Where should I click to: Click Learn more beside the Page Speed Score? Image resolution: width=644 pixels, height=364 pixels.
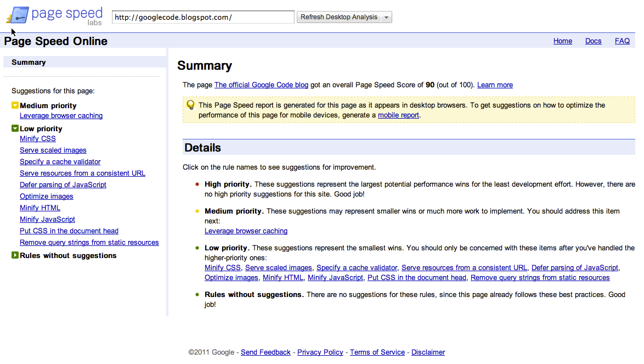click(495, 85)
